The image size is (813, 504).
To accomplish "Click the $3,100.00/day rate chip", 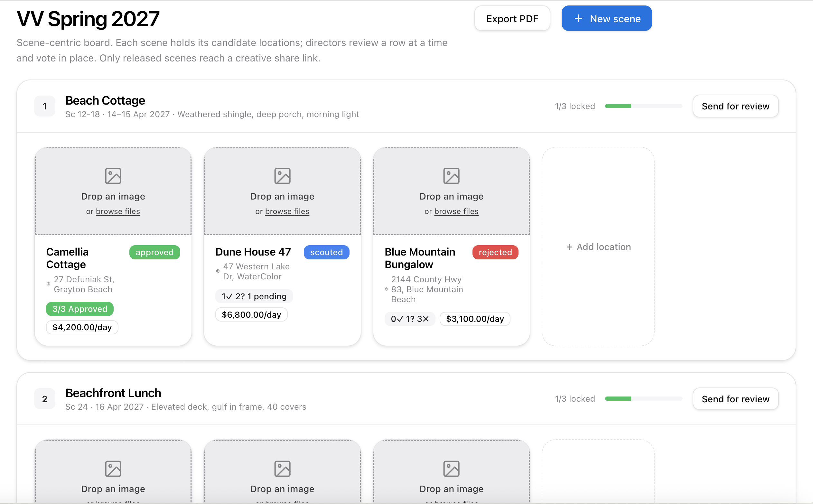I will pos(475,319).
